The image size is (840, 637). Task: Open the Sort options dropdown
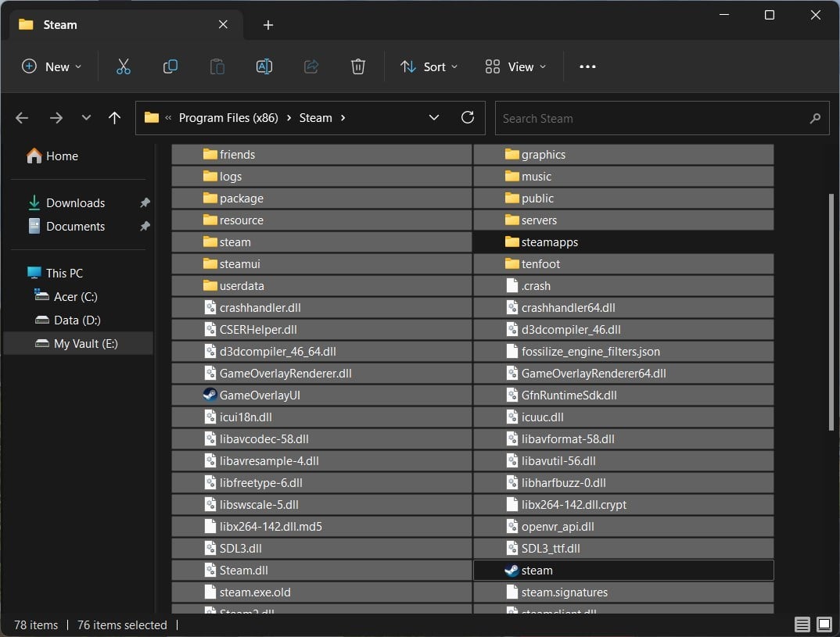point(429,66)
